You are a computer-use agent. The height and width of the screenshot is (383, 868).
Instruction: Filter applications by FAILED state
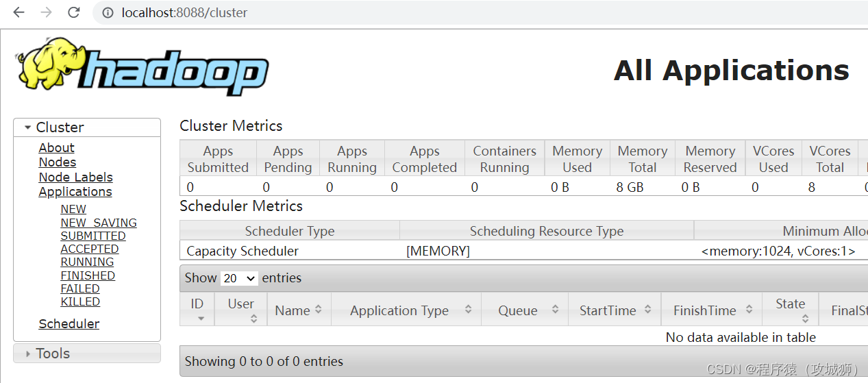(80, 288)
